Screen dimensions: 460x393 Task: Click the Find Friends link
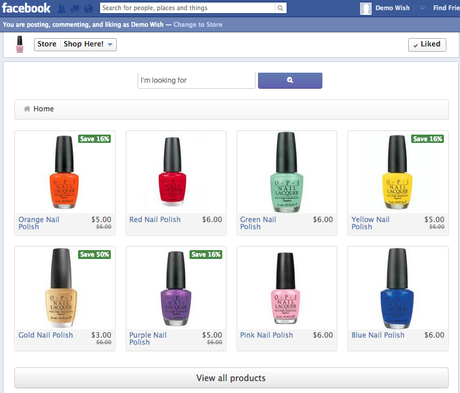[446, 8]
